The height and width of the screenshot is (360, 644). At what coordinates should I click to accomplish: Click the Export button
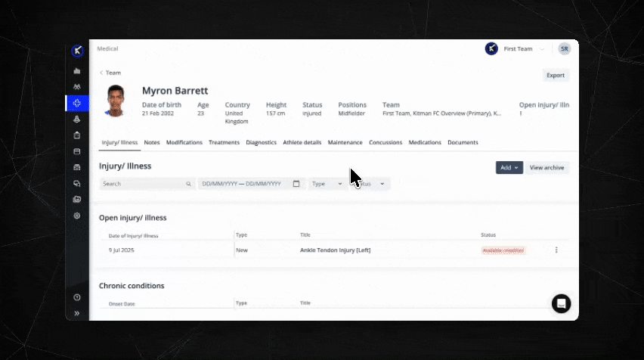(x=556, y=76)
